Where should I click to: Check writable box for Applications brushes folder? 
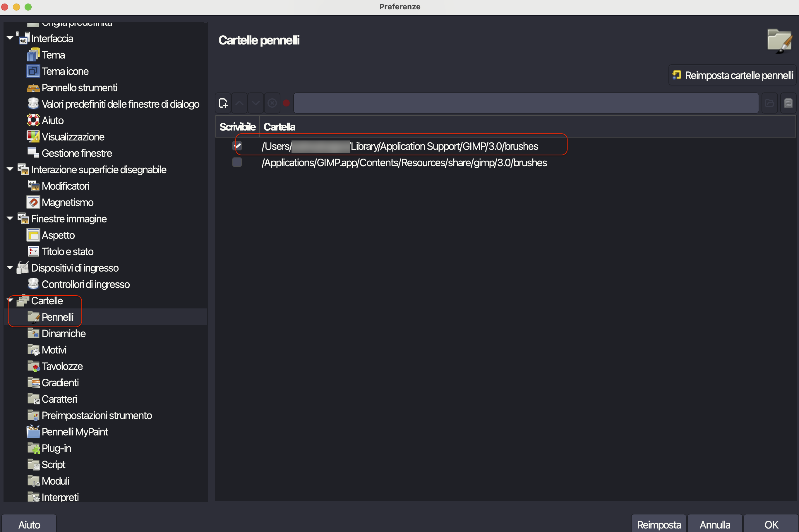tap(237, 162)
